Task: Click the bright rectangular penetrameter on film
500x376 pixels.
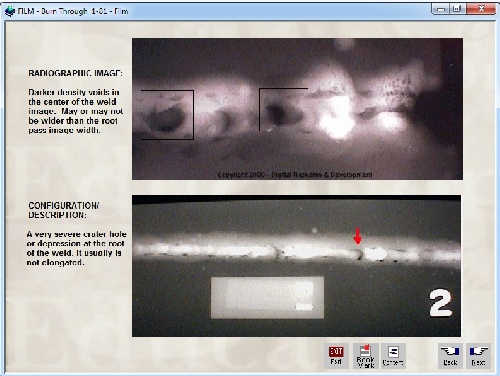Action: pos(267,298)
